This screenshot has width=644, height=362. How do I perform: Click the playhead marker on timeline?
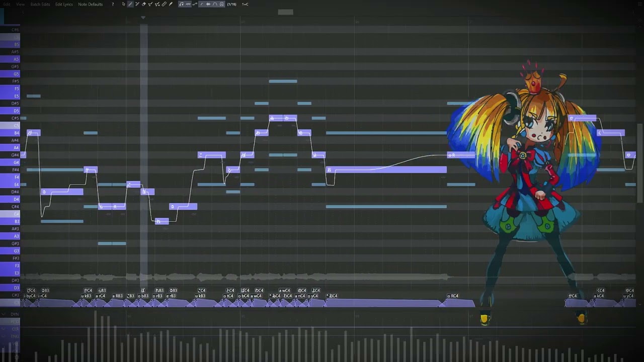pyautogui.click(x=143, y=18)
